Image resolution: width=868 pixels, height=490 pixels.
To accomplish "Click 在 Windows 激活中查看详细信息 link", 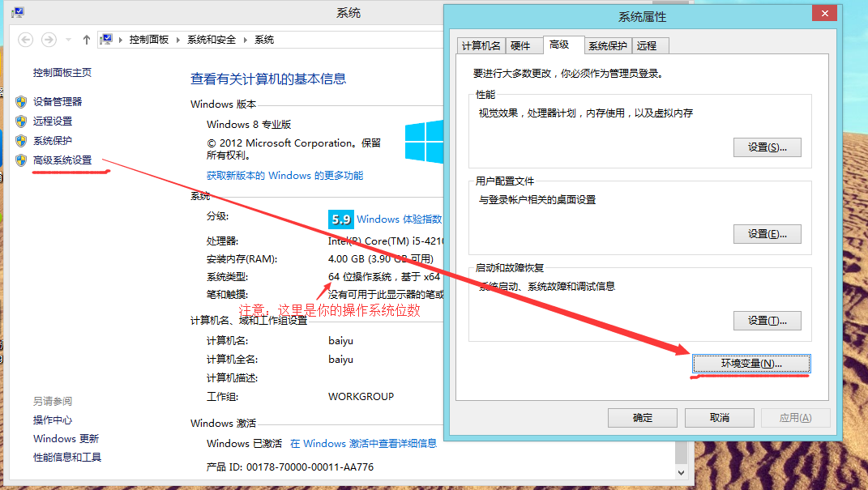I will (x=364, y=444).
